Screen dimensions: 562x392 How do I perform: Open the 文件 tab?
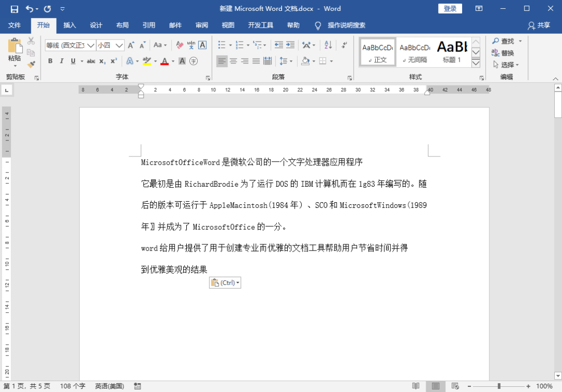(x=15, y=25)
